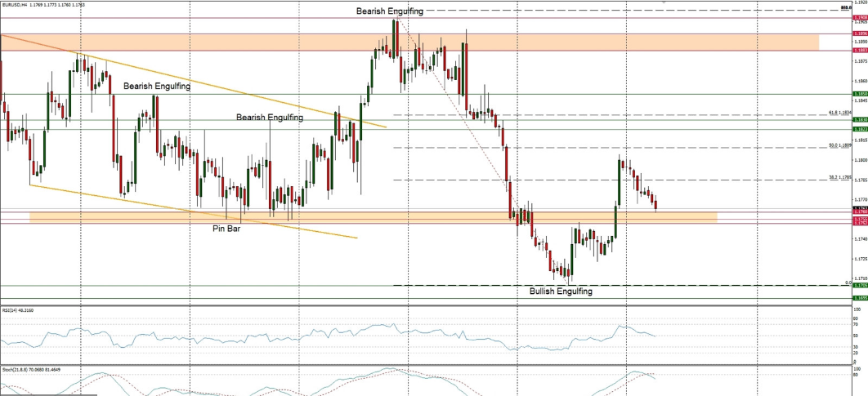Select the Bullish Engulfing text label

[561, 291]
